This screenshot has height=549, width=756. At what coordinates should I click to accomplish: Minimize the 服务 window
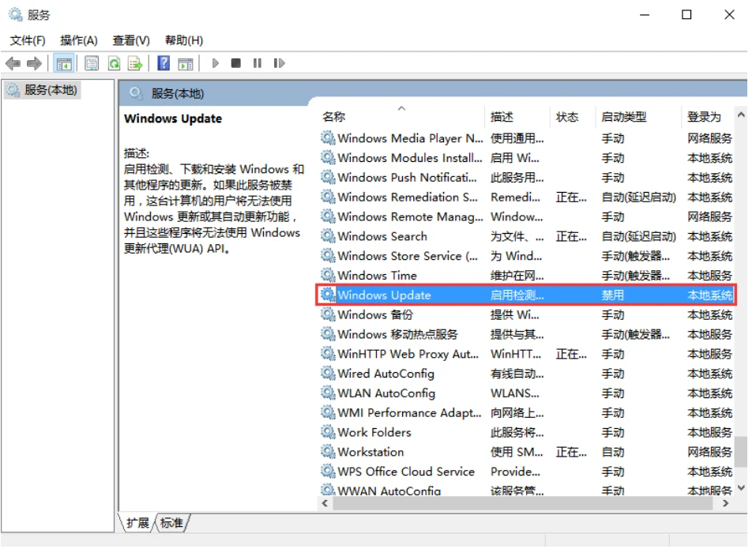[x=645, y=15]
